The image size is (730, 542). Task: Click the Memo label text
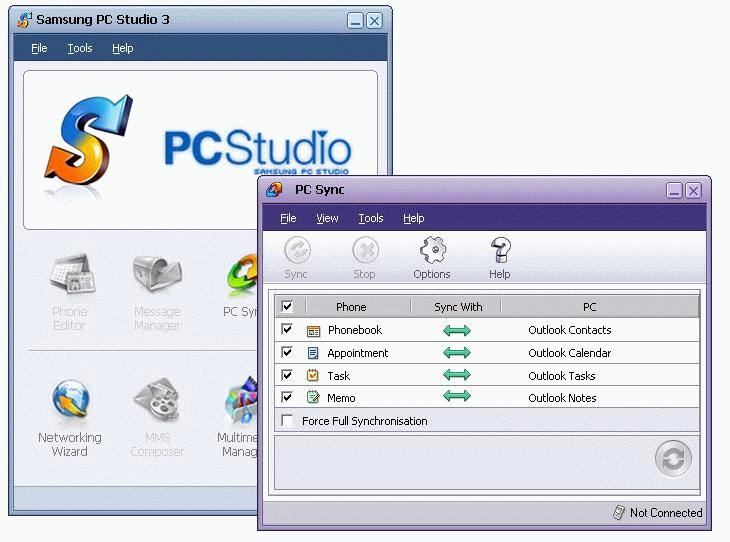[x=341, y=398]
